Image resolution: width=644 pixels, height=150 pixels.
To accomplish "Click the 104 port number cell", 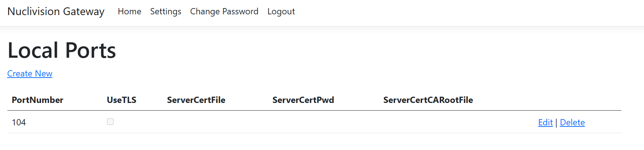I will 19,122.
